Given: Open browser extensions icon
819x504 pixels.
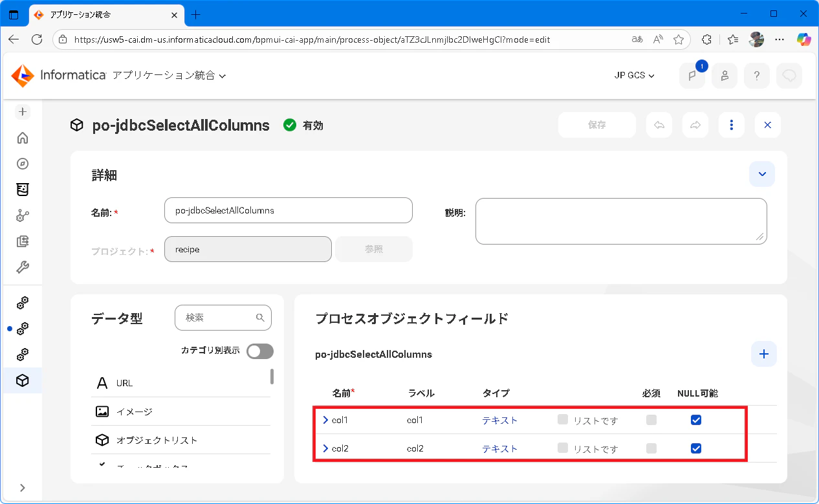Looking at the screenshot, I should tap(707, 39).
